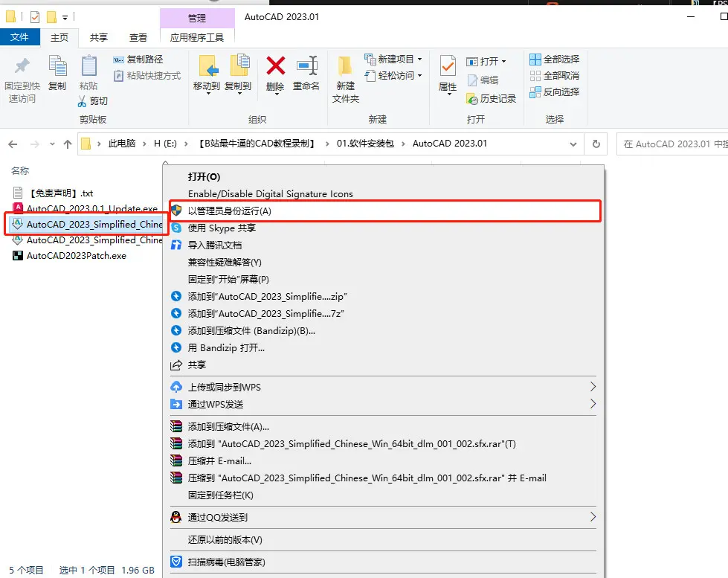The image size is (728, 578).
Task: Click the title bar Properties checkmark icon
Action: pyautogui.click(x=35, y=17)
